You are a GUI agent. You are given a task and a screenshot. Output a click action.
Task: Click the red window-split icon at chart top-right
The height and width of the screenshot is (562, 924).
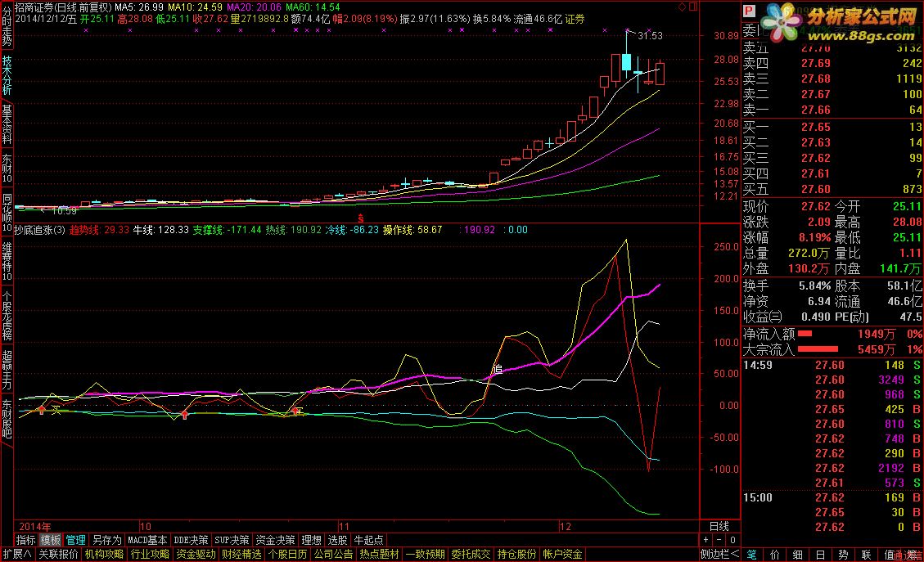[693, 7]
